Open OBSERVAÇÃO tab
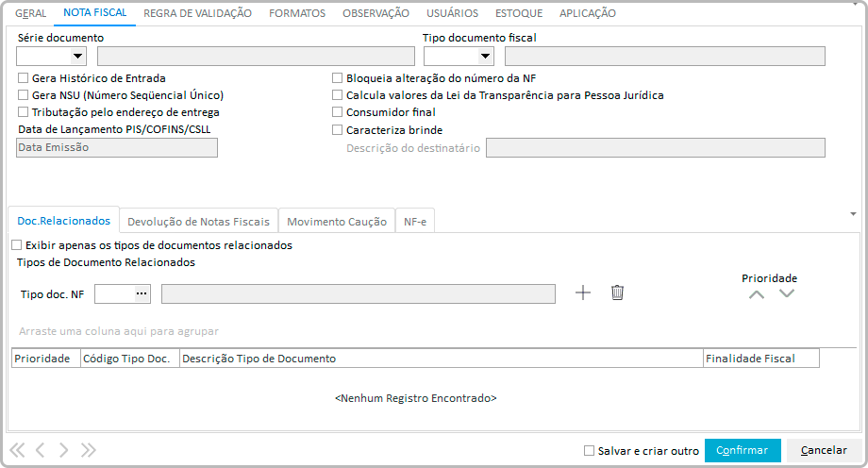Viewport: 868px width, 468px height. [376, 13]
